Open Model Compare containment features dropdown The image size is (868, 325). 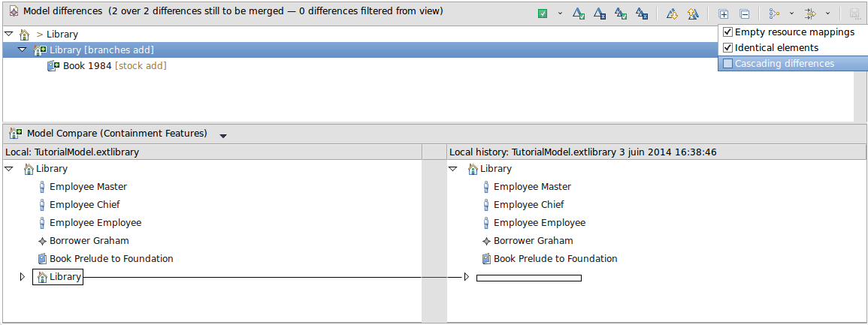click(x=223, y=135)
